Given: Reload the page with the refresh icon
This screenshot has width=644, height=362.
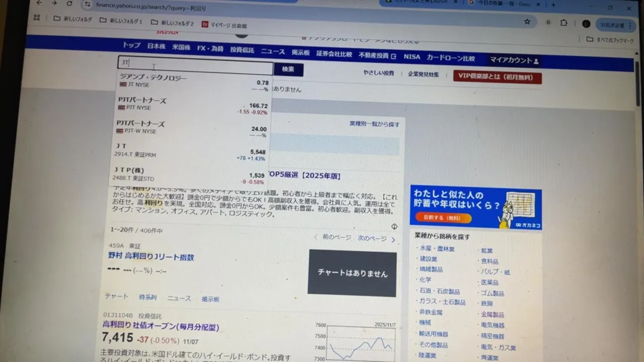Looking at the screenshot, I should click(69, 4).
